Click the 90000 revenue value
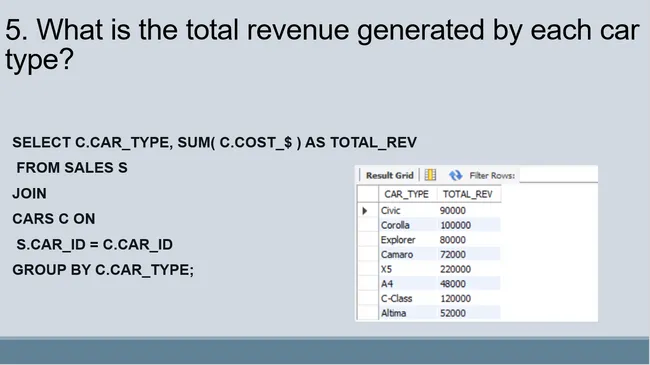Viewport: 650px width, 365px height. click(x=453, y=211)
